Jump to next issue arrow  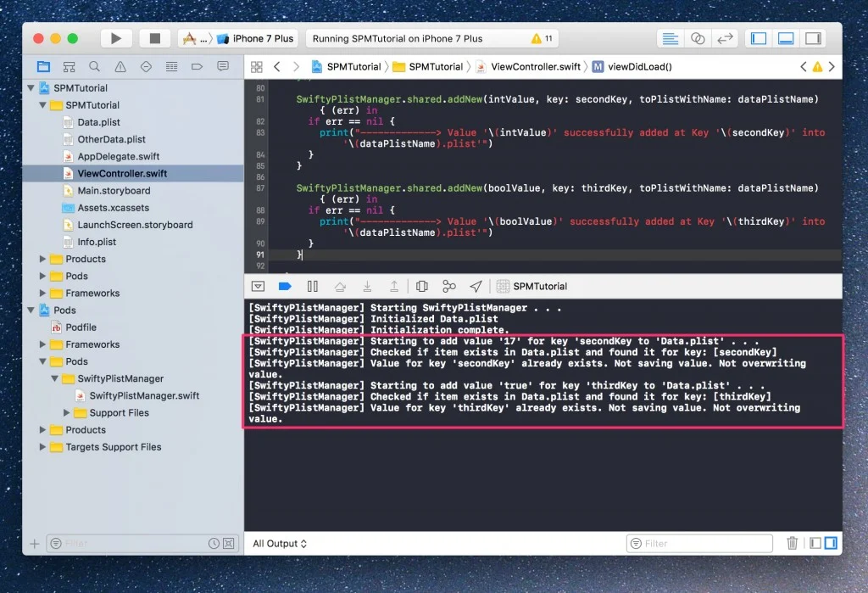[832, 67]
